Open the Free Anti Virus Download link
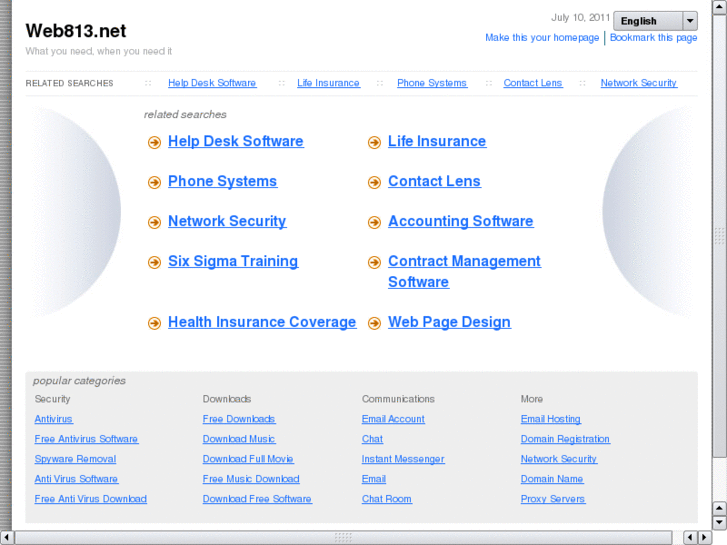The height and width of the screenshot is (545, 727). point(90,499)
